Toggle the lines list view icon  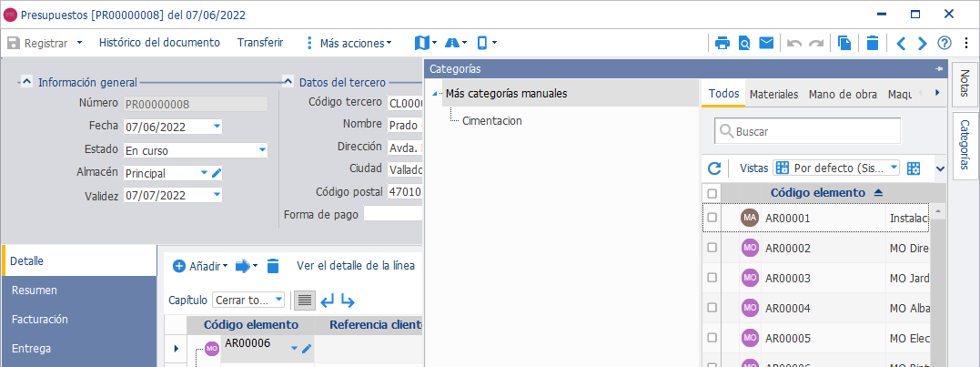(305, 301)
